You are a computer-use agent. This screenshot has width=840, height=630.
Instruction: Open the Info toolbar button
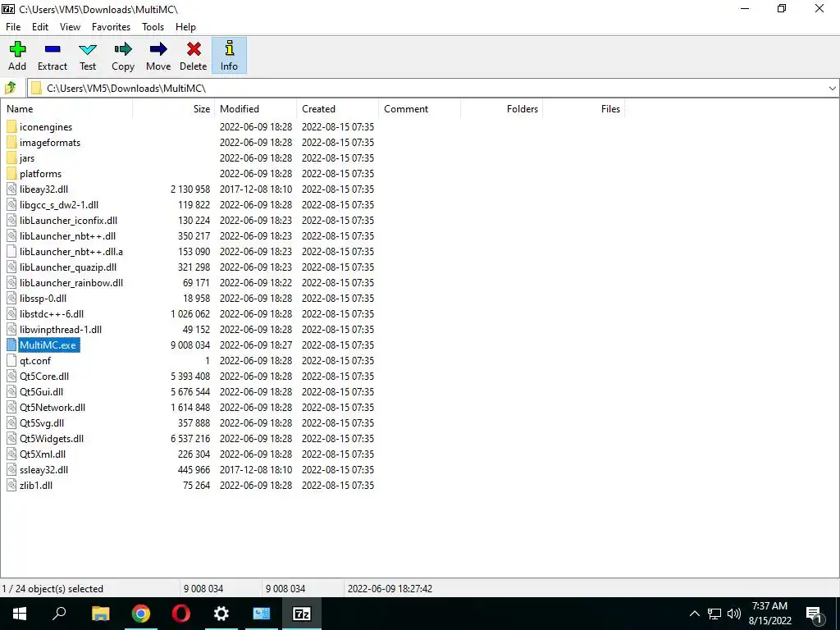pos(229,55)
